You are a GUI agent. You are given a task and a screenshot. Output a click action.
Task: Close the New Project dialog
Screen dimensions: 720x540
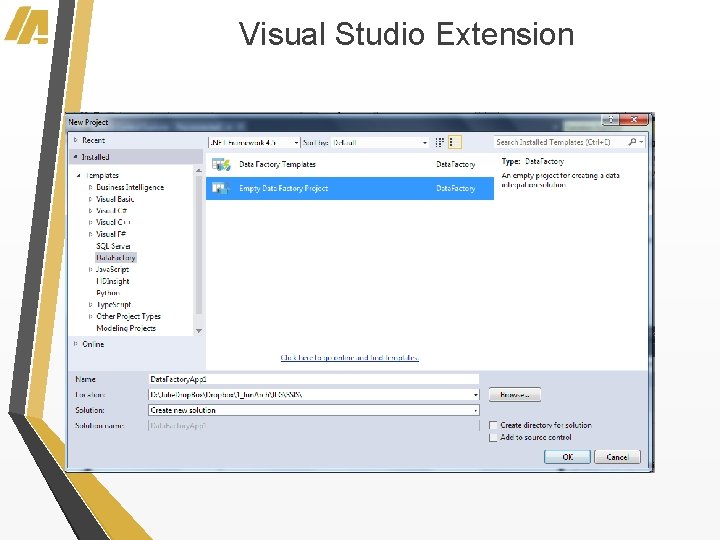coord(634,119)
